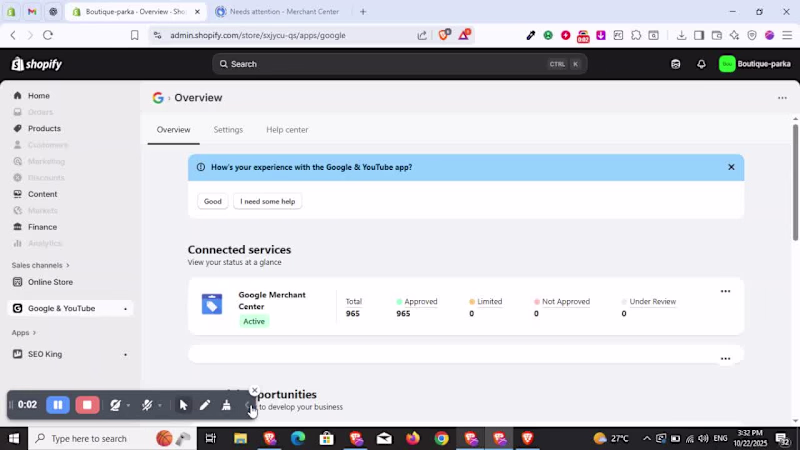
Task: Open the Windows Start menu
Action: coord(13,438)
